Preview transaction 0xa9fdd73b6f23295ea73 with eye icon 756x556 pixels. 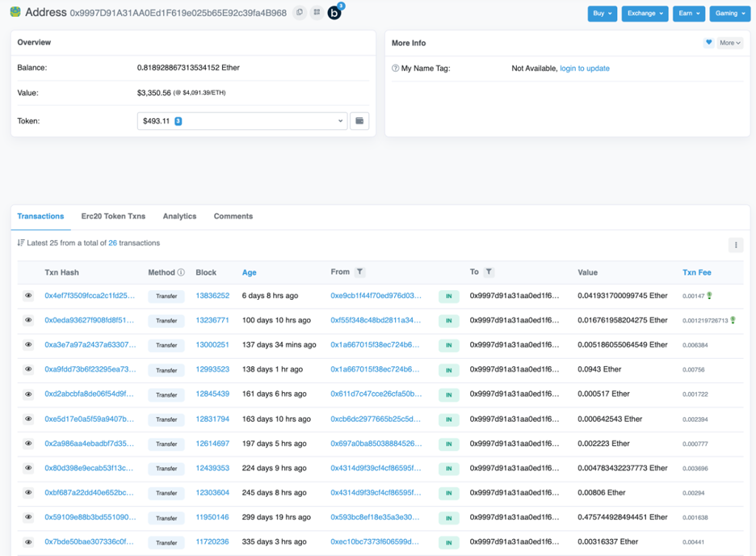click(x=28, y=369)
